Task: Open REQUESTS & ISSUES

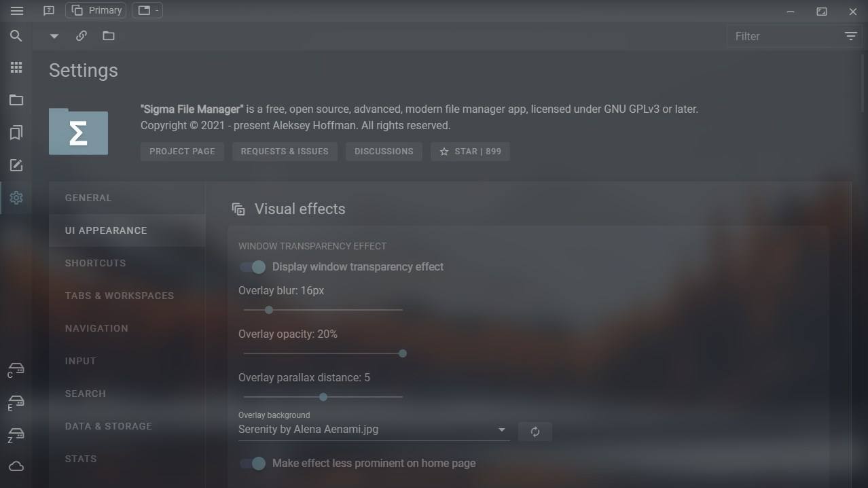Action: [x=285, y=152]
